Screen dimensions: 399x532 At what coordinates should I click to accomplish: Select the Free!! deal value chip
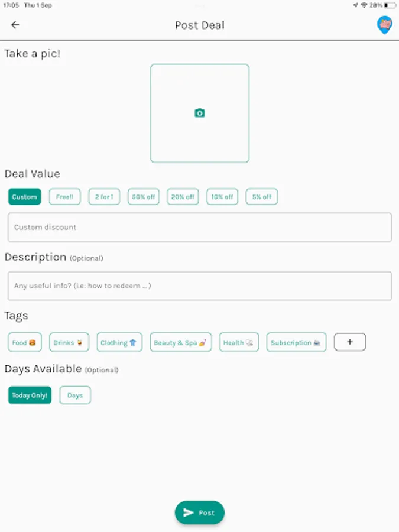[x=65, y=197]
